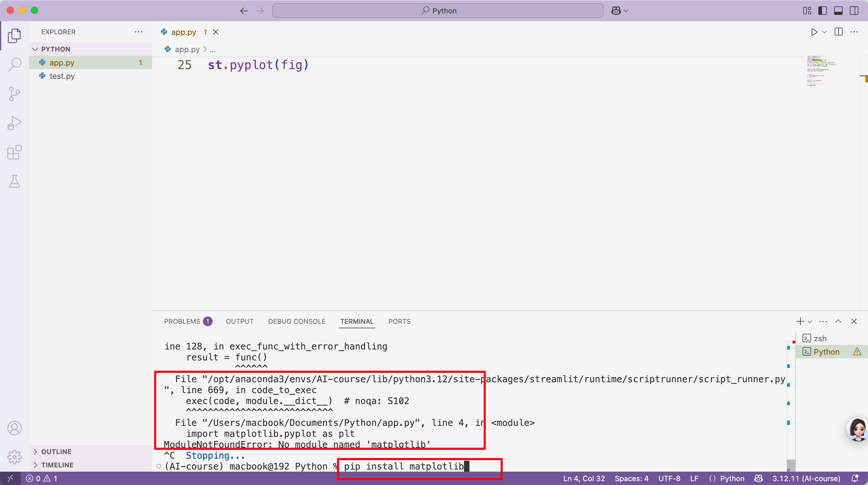Split the editor to the right

pos(838,32)
